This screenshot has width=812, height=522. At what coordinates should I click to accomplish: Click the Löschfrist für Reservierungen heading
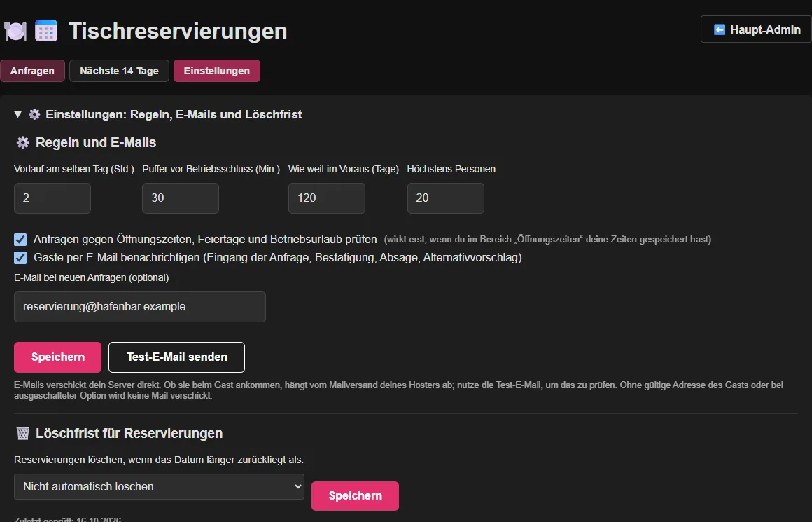click(x=129, y=433)
